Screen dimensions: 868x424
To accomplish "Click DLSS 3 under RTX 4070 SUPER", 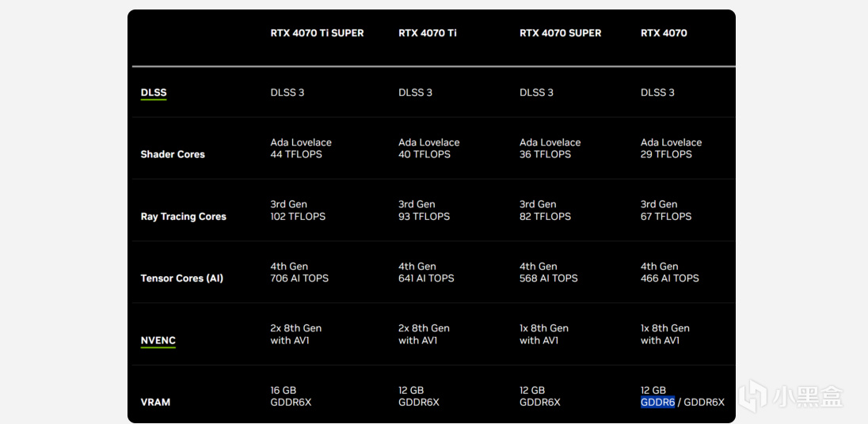I will (536, 93).
